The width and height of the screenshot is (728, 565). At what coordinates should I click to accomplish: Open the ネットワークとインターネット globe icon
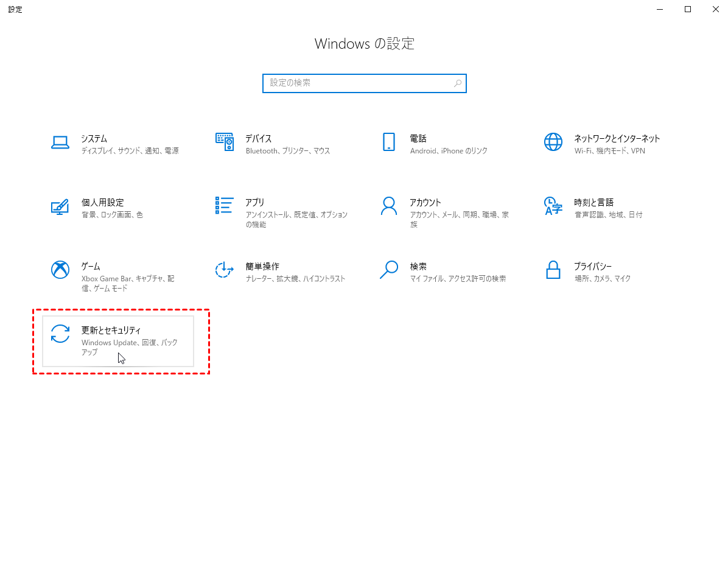pos(553,142)
